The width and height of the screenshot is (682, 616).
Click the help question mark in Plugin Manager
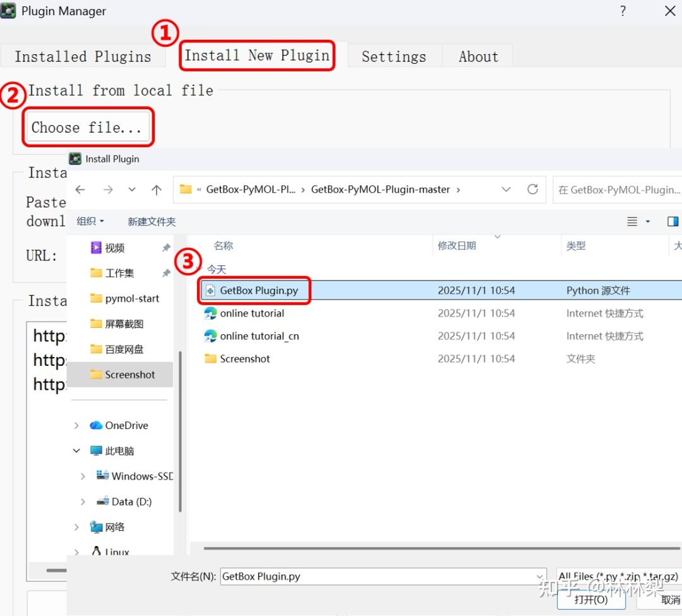623,11
